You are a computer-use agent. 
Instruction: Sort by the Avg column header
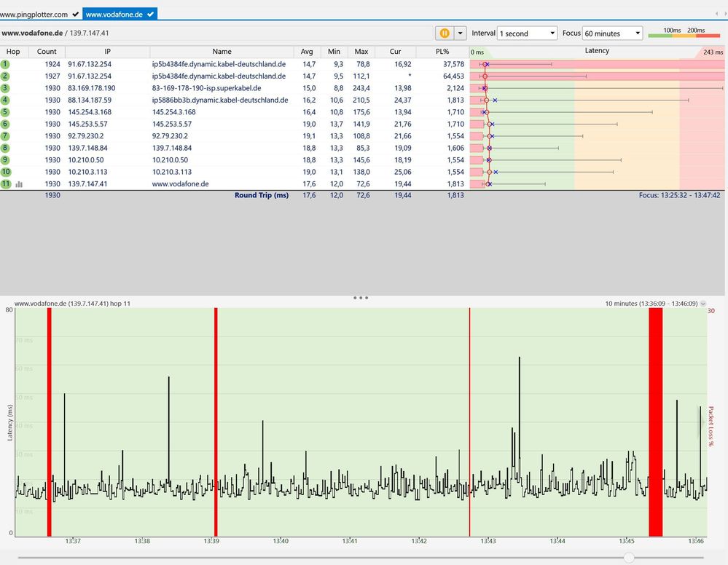[x=307, y=52]
